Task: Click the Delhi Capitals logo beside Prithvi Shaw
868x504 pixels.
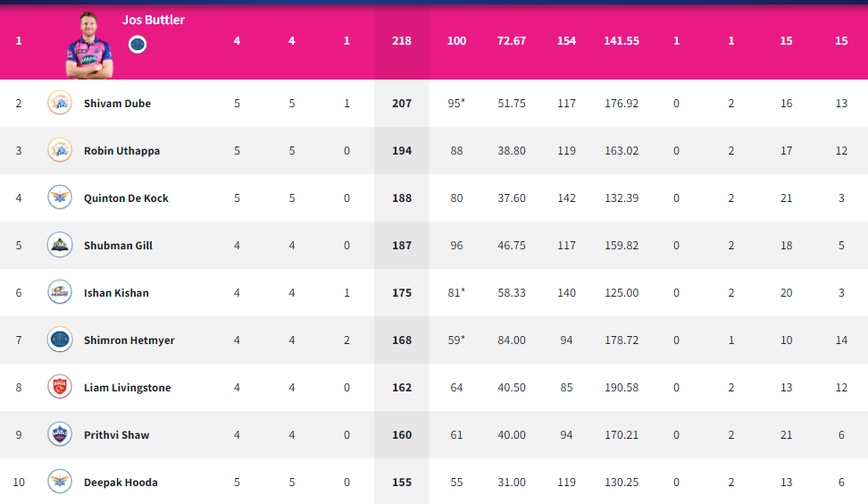Action: 60,435
